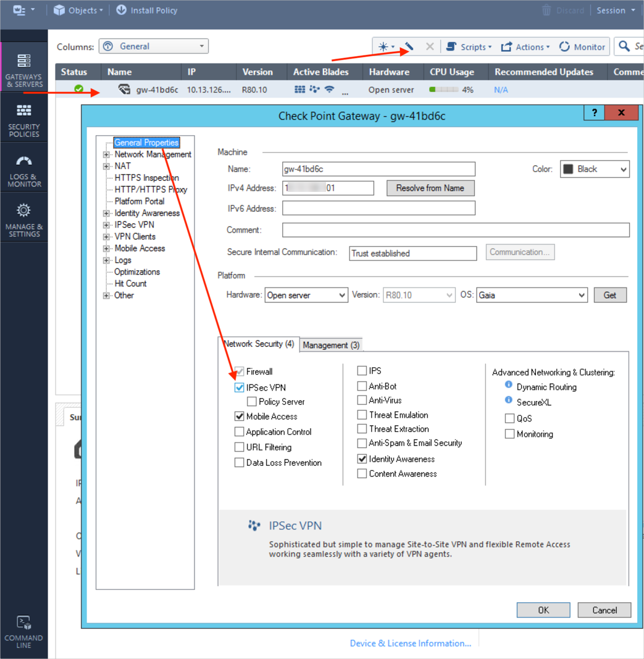Open the Color dropdown set to Black
Screen dimensions: 644x659
pos(594,169)
